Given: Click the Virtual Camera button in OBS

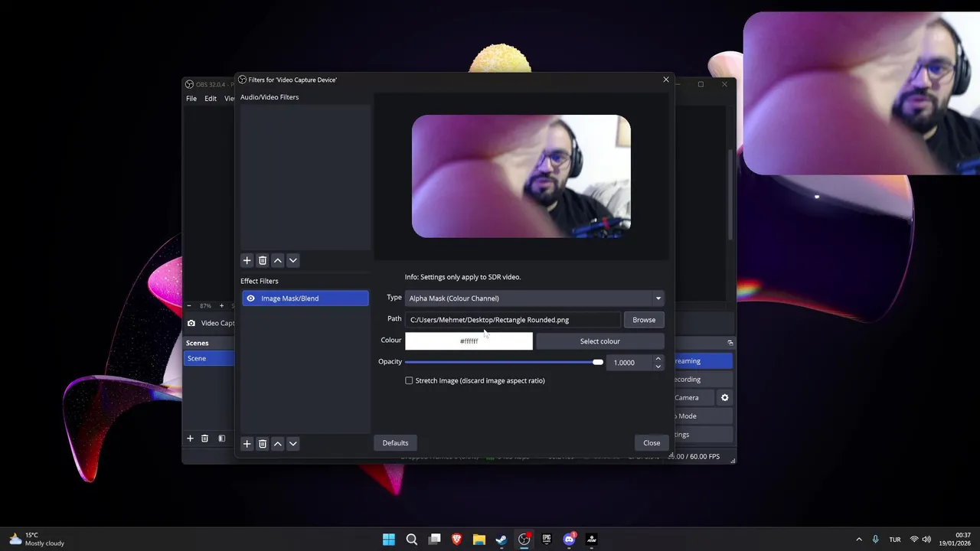Looking at the screenshot, I should [x=693, y=398].
